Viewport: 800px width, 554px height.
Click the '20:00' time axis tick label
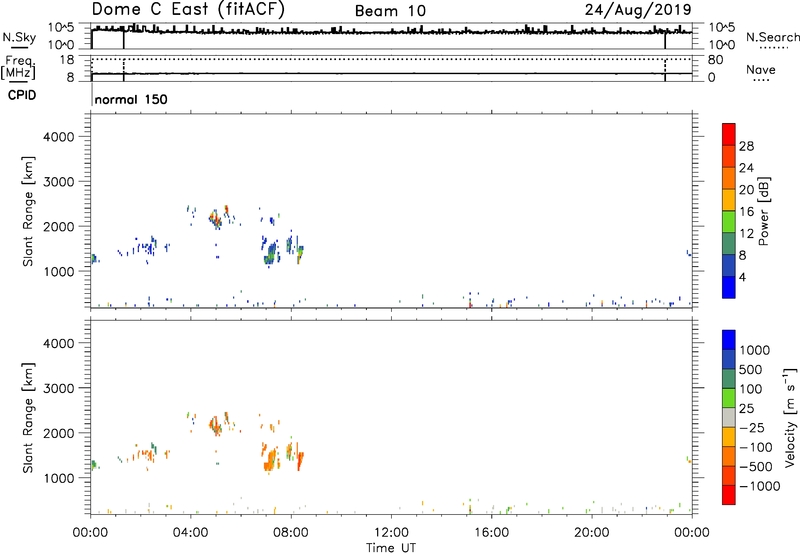[x=591, y=533]
